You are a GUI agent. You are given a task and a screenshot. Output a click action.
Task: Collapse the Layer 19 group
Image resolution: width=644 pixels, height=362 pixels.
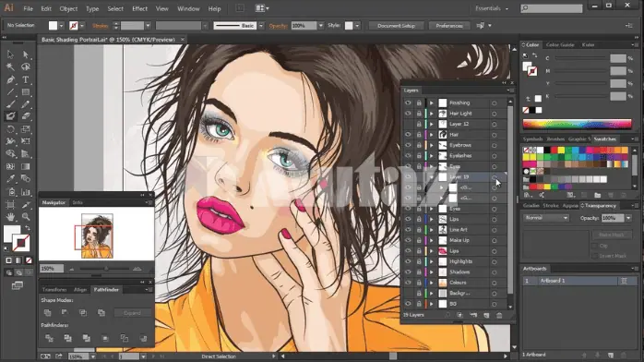tap(431, 176)
